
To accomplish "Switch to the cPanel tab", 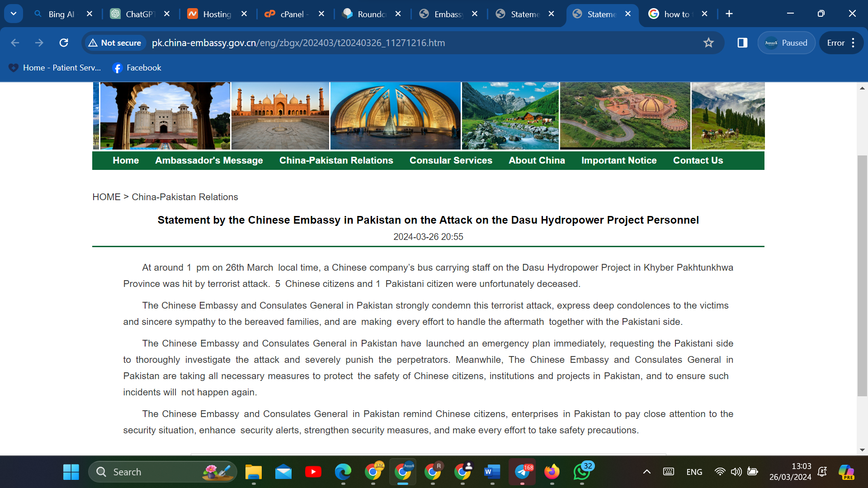I will click(x=292, y=14).
